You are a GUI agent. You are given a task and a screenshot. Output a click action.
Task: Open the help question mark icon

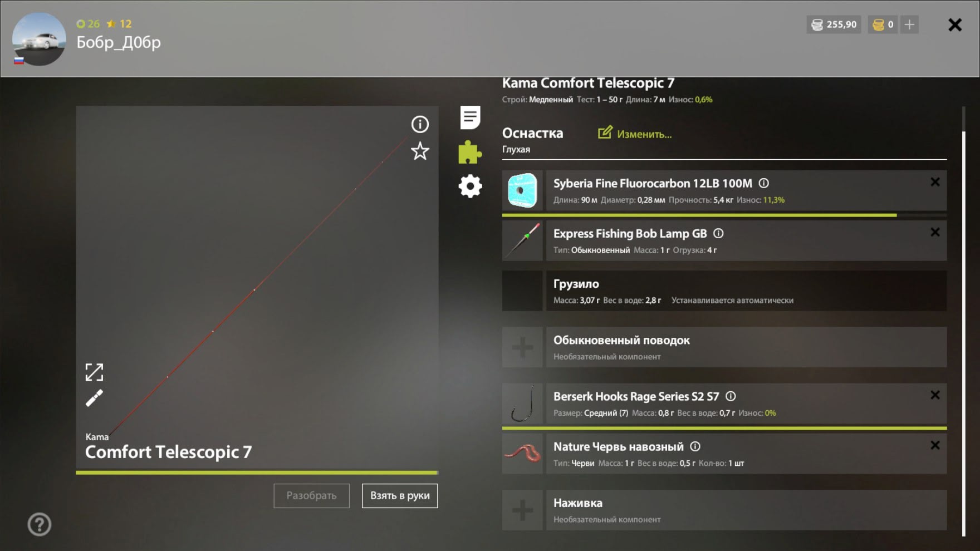point(40,524)
